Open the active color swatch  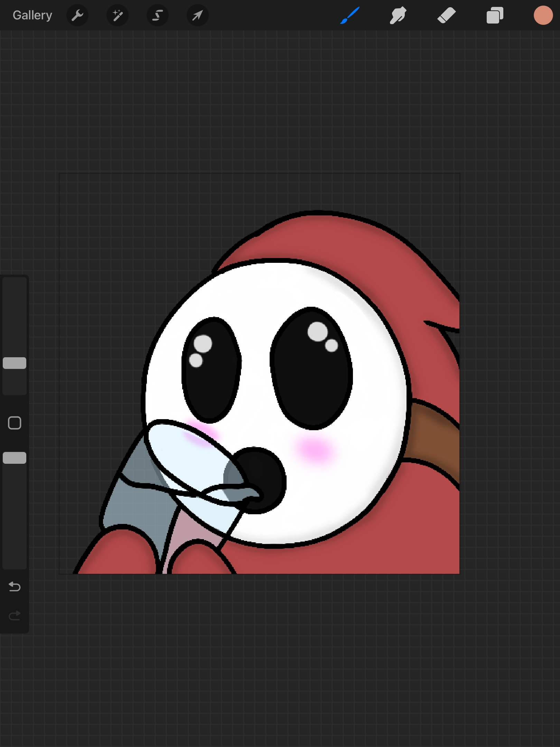coord(543,16)
